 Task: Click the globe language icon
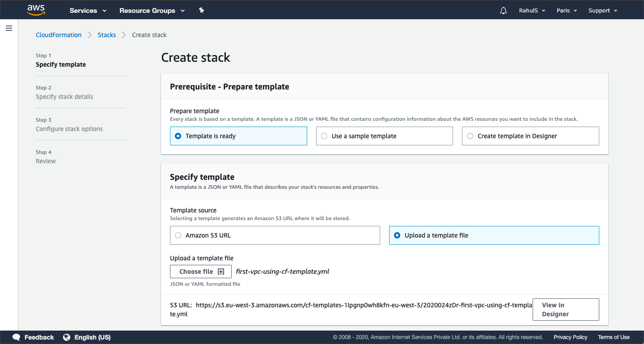tap(67, 337)
